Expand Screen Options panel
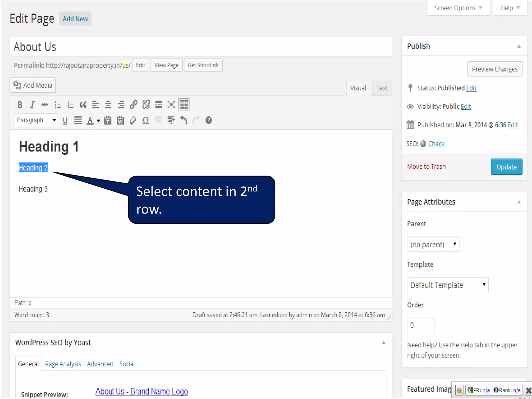 click(458, 8)
